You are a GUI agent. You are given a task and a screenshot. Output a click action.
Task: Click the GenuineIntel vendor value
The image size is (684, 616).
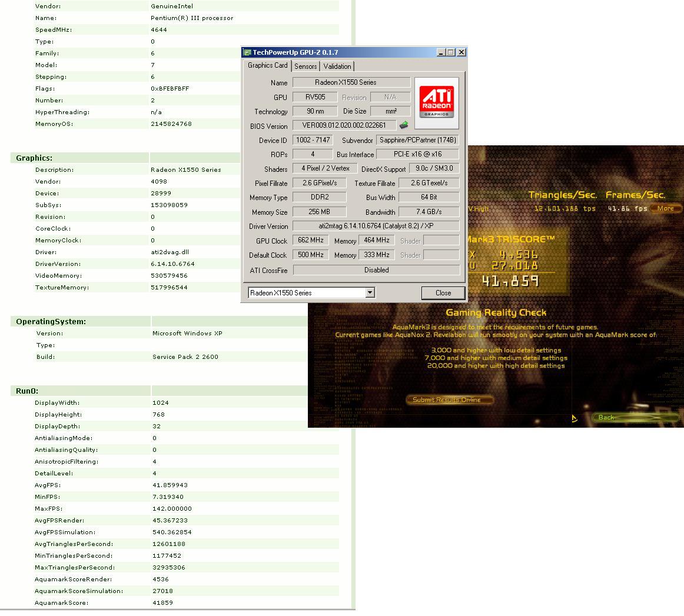pos(172,6)
